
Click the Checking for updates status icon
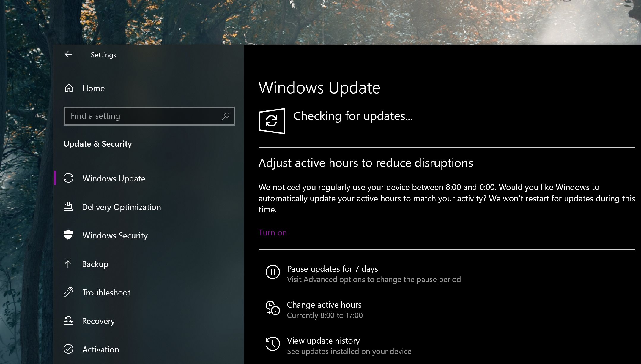point(272,121)
